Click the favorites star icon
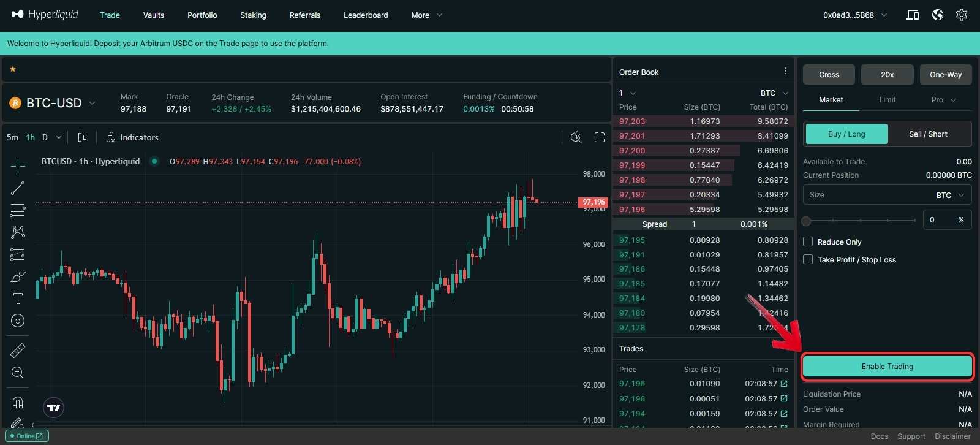980x445 pixels. 13,69
